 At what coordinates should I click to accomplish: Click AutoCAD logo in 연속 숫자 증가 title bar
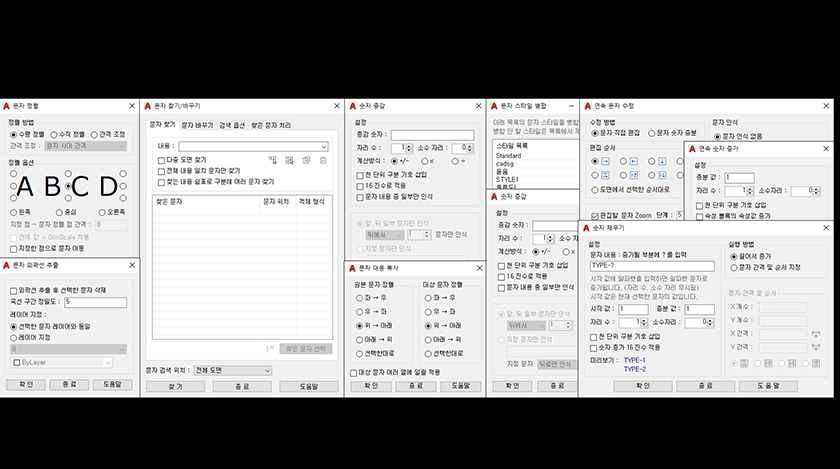click(692, 148)
